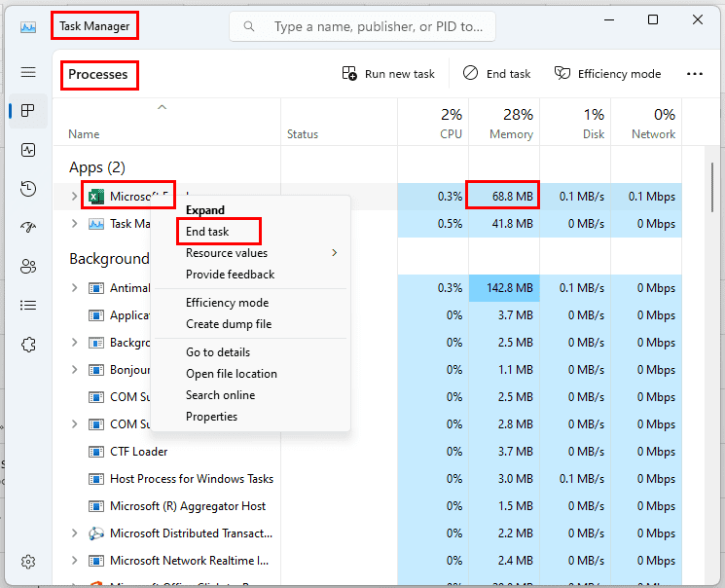Select Host Process for Windows Tasks row
This screenshot has height=588, width=725.
point(367,479)
